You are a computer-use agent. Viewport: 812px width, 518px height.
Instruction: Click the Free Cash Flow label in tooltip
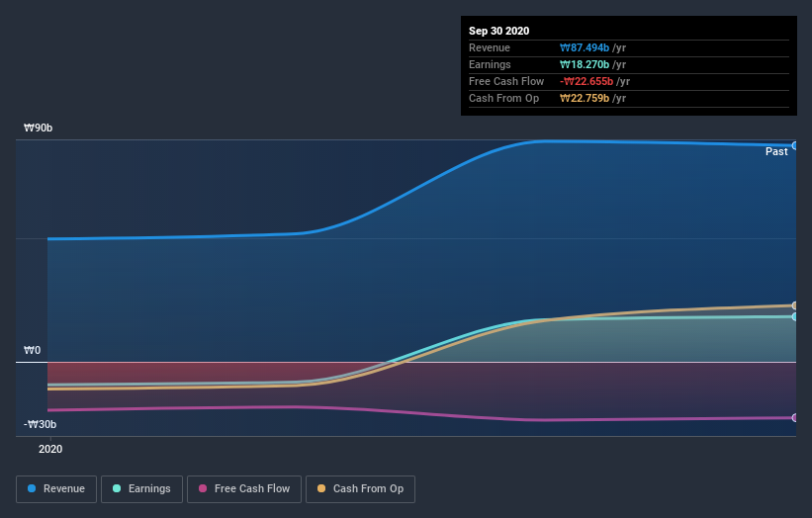(x=506, y=81)
